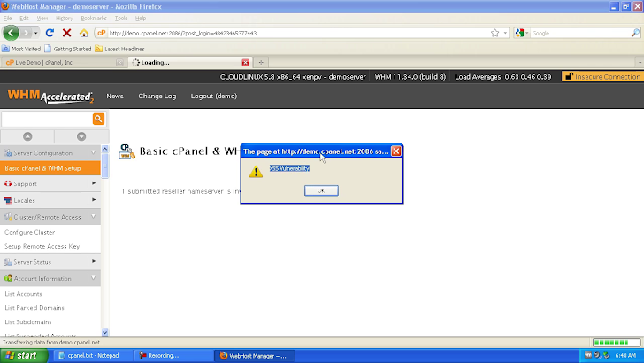
Task: Click the Firefox Back arrow button
Action: (x=11, y=33)
